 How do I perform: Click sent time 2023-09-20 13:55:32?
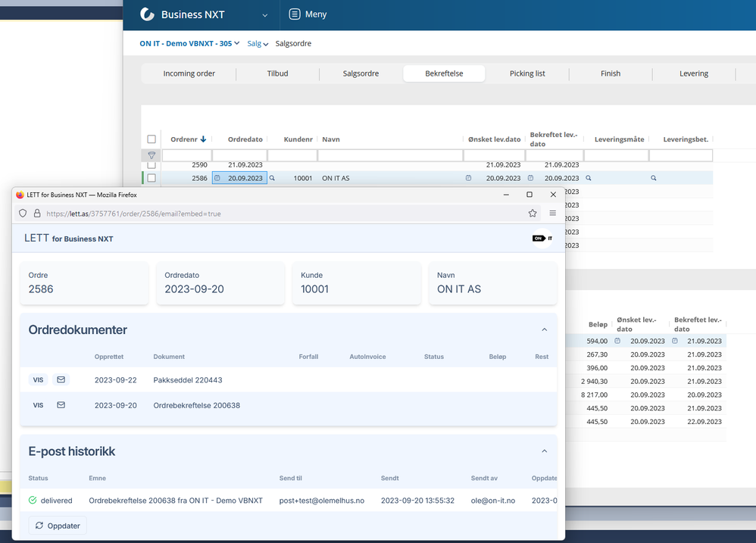(x=417, y=501)
